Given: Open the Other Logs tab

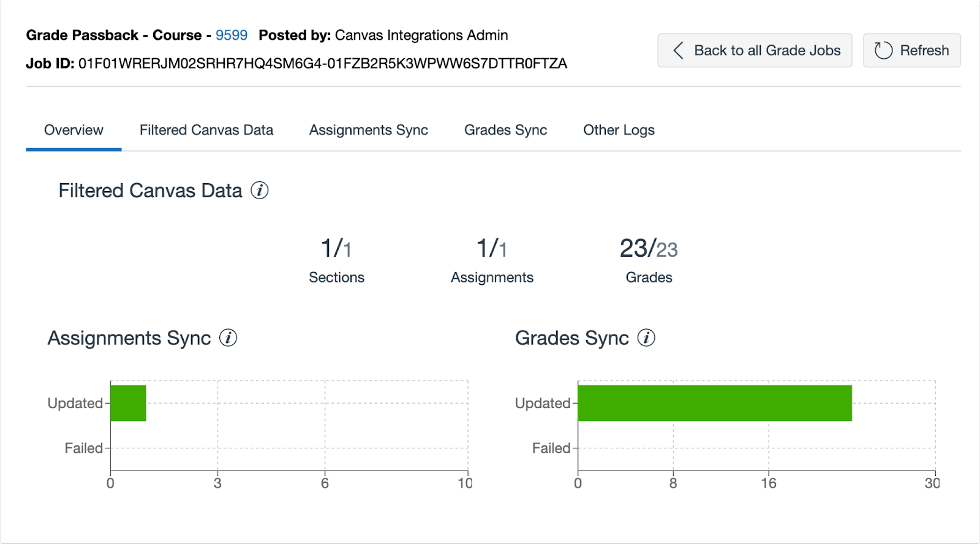Looking at the screenshot, I should pos(619,130).
